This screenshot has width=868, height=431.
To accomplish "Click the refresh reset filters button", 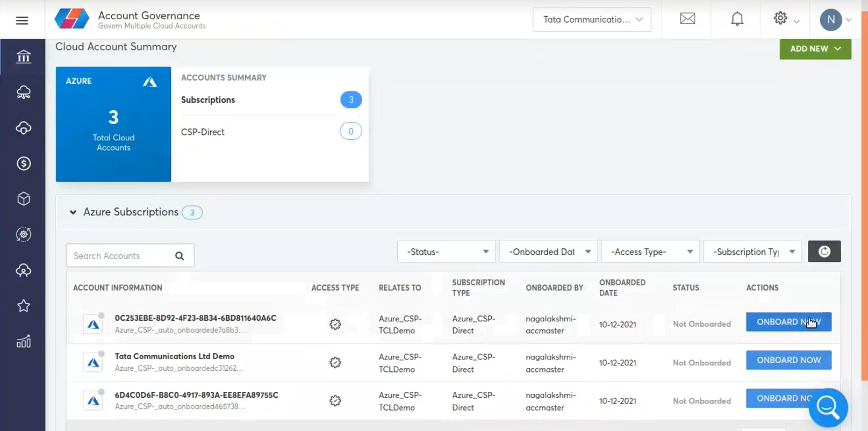I will click(824, 252).
